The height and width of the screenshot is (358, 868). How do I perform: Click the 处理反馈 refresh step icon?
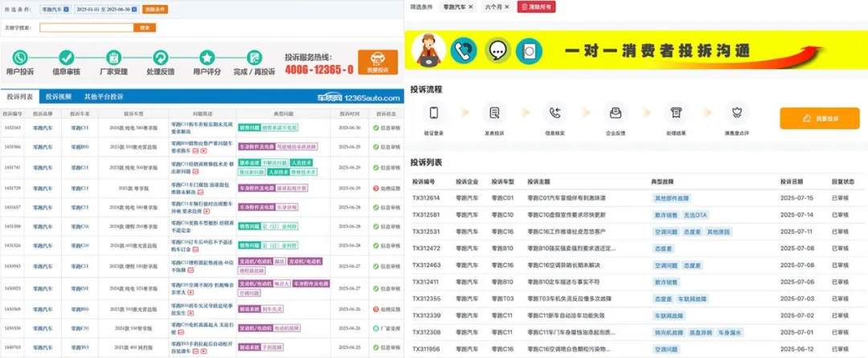161,57
